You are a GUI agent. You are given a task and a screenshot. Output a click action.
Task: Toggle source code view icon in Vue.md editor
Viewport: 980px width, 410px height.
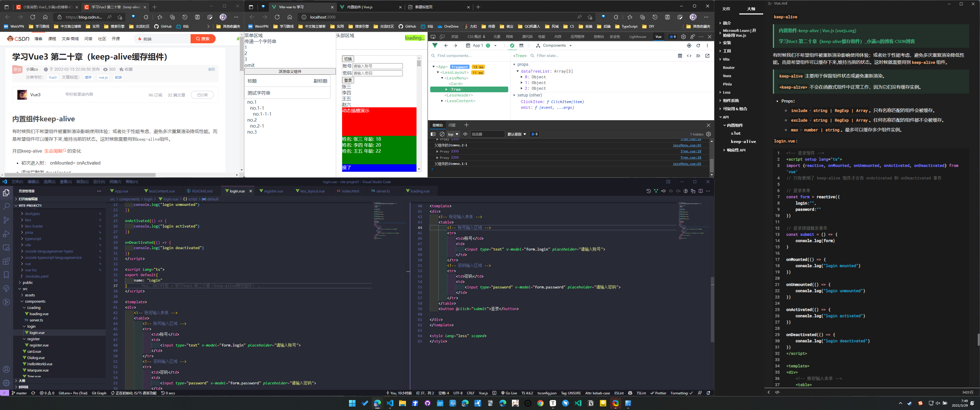[x=777, y=392]
